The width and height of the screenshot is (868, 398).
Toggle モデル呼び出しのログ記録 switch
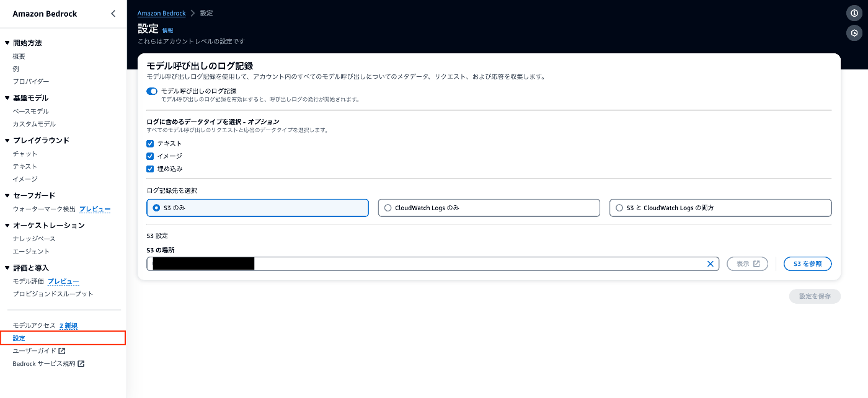[152, 91]
